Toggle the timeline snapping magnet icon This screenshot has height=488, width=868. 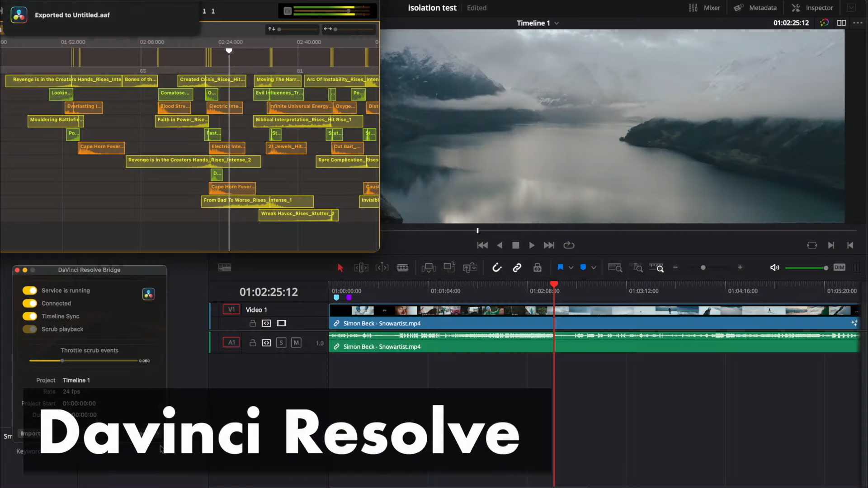click(497, 268)
